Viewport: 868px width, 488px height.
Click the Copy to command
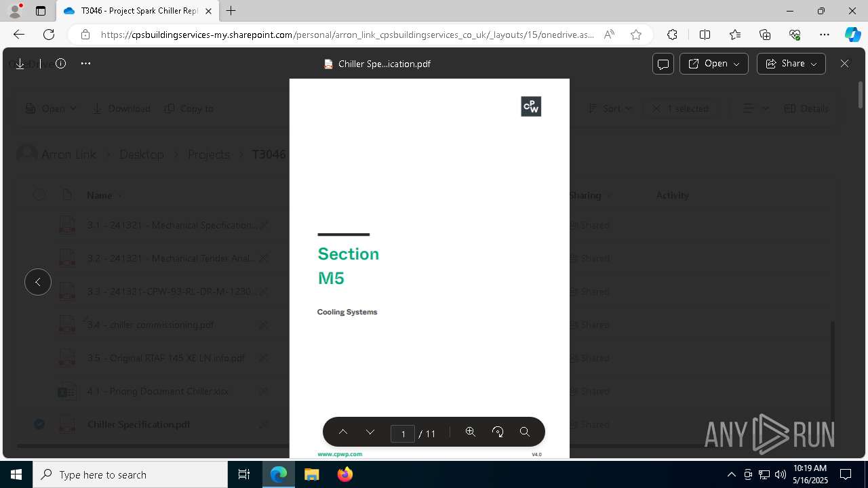coord(189,108)
